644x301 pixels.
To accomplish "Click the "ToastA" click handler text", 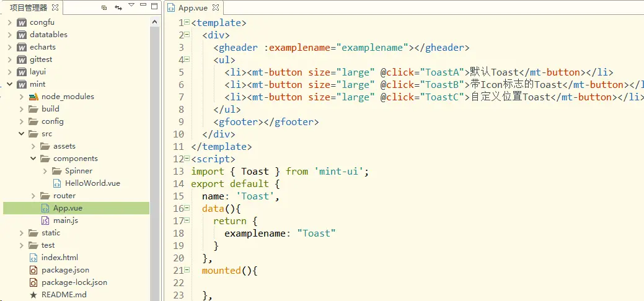I will tap(445, 72).
